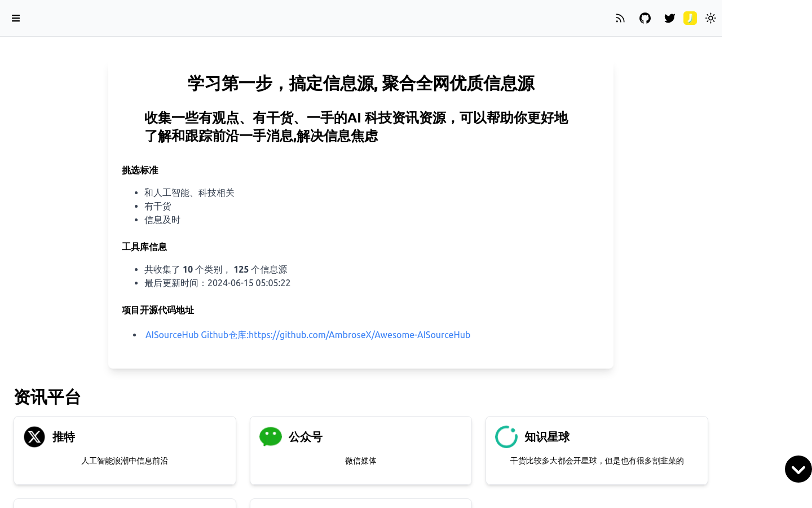
Task: Click the WeChat icon on 公众号 card
Action: pos(271,437)
